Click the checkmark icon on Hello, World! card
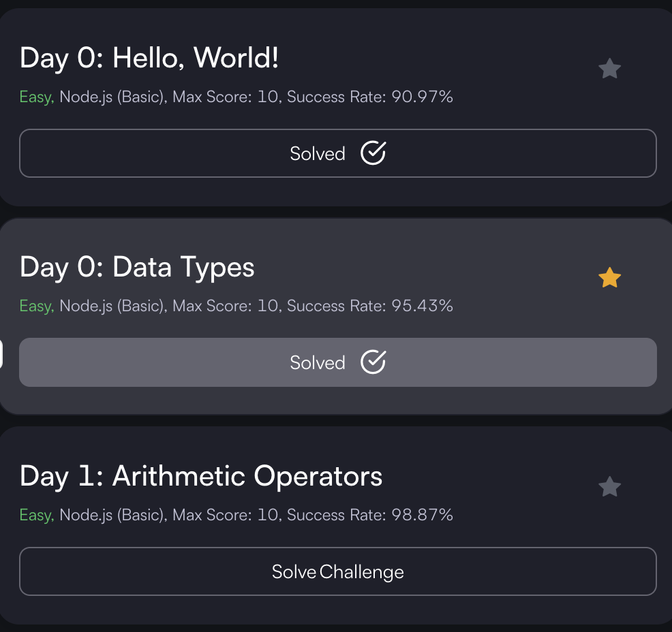This screenshot has height=632, width=672. click(x=373, y=153)
